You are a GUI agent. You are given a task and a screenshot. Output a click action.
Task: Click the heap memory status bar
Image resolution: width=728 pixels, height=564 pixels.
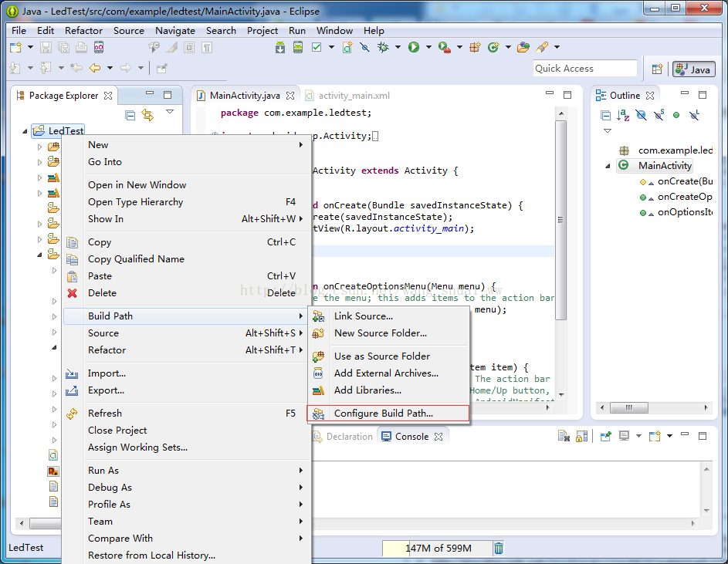click(x=437, y=549)
